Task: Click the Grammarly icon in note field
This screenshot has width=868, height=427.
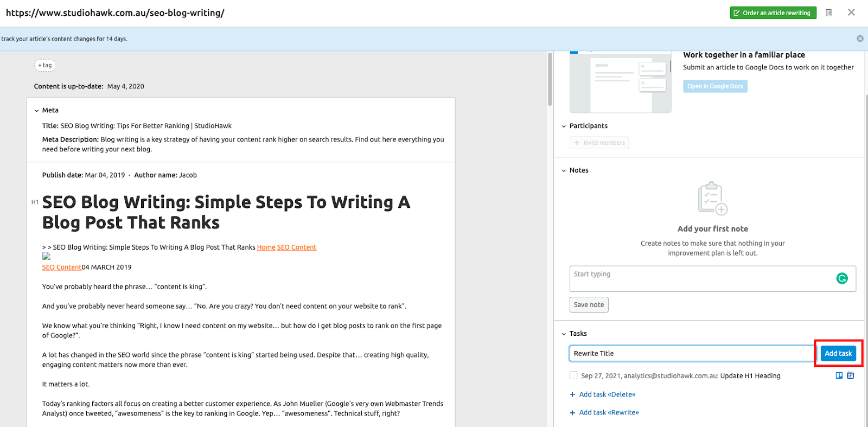Action: coord(842,278)
